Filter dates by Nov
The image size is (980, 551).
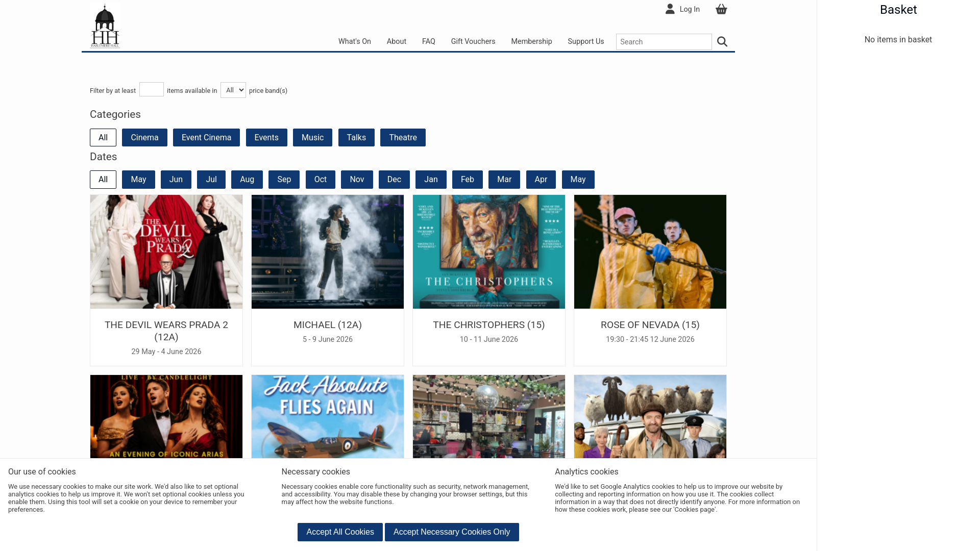[x=357, y=180]
